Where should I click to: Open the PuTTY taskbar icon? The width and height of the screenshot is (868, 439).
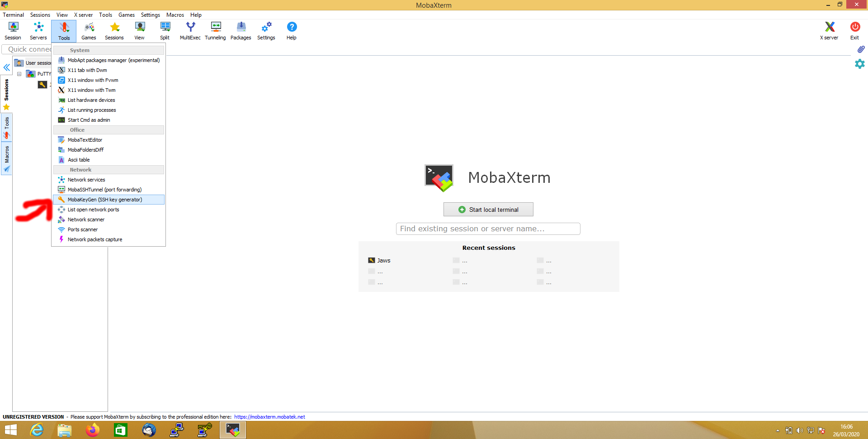(177, 430)
